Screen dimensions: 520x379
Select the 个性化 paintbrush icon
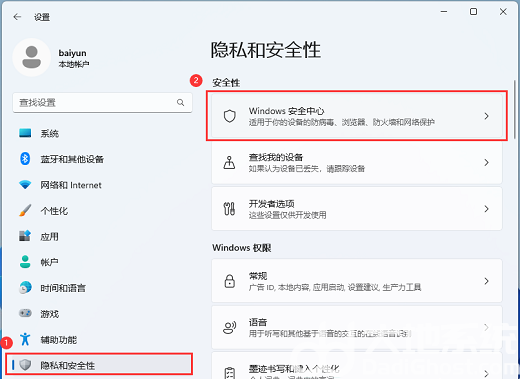25,210
